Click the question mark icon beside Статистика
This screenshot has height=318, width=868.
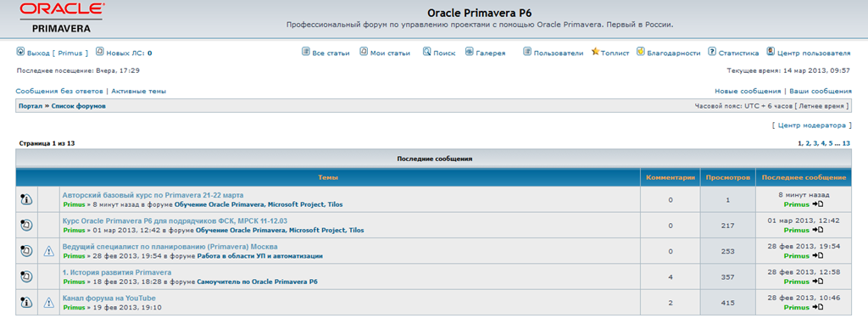click(x=712, y=52)
